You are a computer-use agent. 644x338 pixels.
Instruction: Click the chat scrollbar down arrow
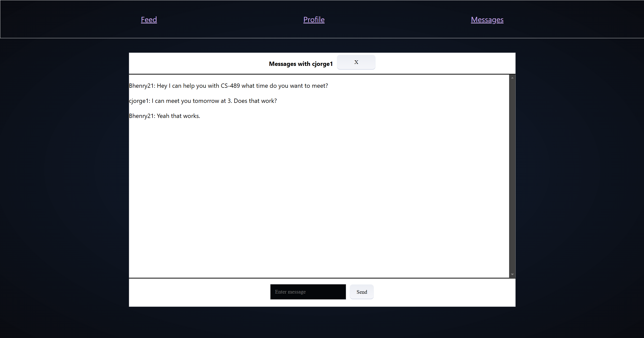[x=512, y=274]
